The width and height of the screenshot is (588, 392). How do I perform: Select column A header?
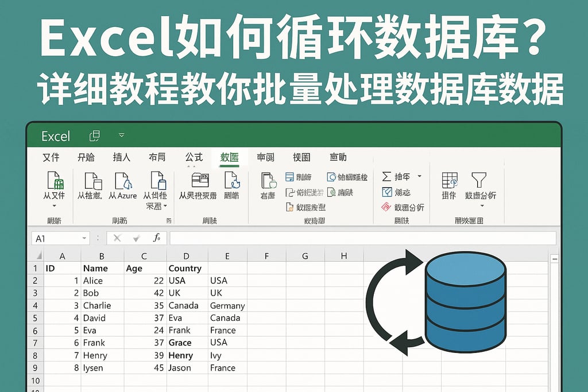pyautogui.click(x=62, y=256)
